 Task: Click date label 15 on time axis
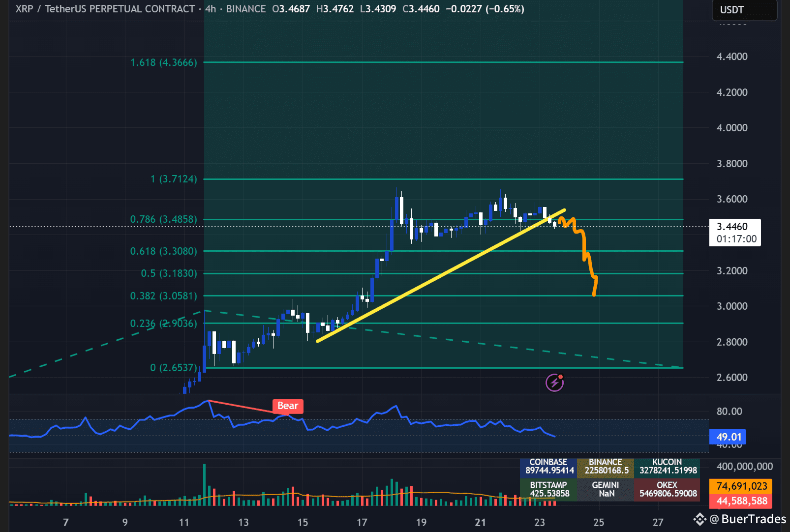click(x=303, y=522)
